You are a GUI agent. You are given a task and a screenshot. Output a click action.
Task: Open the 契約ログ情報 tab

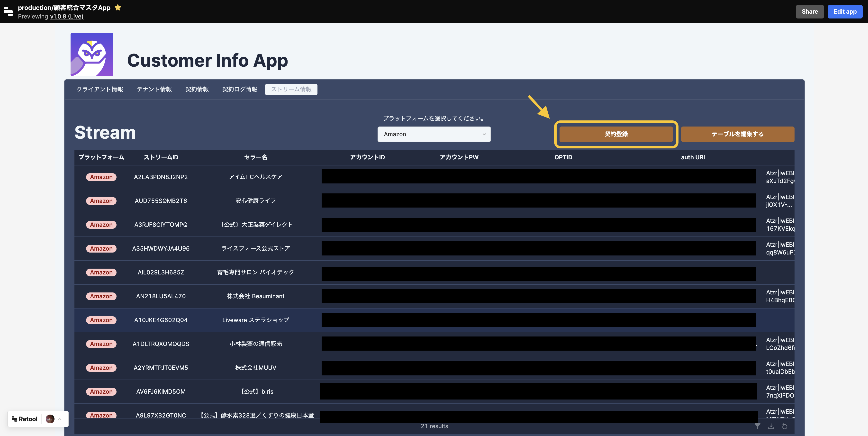coord(240,89)
